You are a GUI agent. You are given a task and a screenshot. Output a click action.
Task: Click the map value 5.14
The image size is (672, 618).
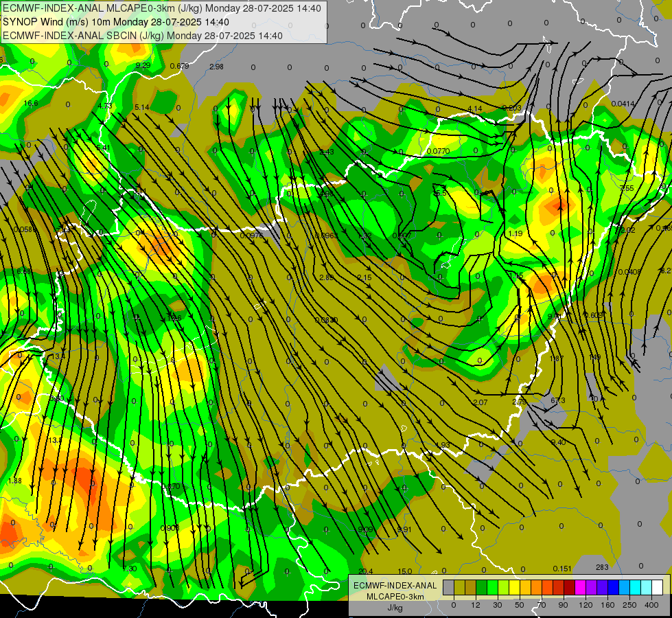click(142, 107)
